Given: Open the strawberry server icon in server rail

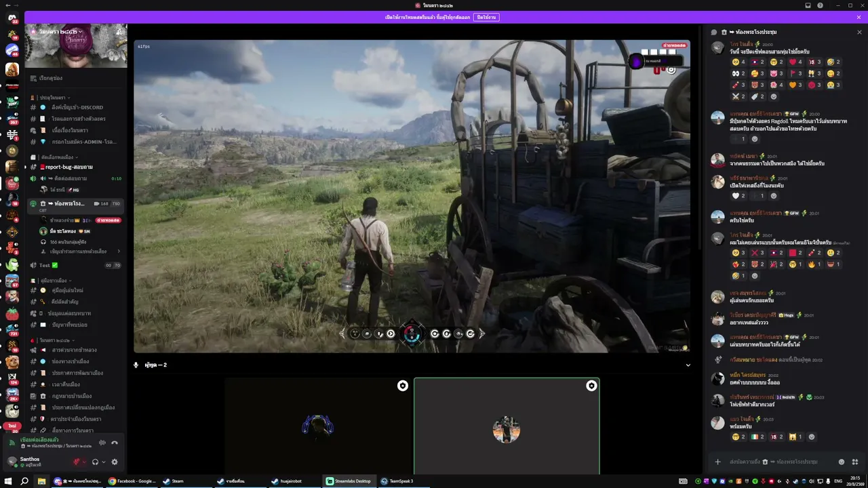Looking at the screenshot, I should [x=12, y=314].
